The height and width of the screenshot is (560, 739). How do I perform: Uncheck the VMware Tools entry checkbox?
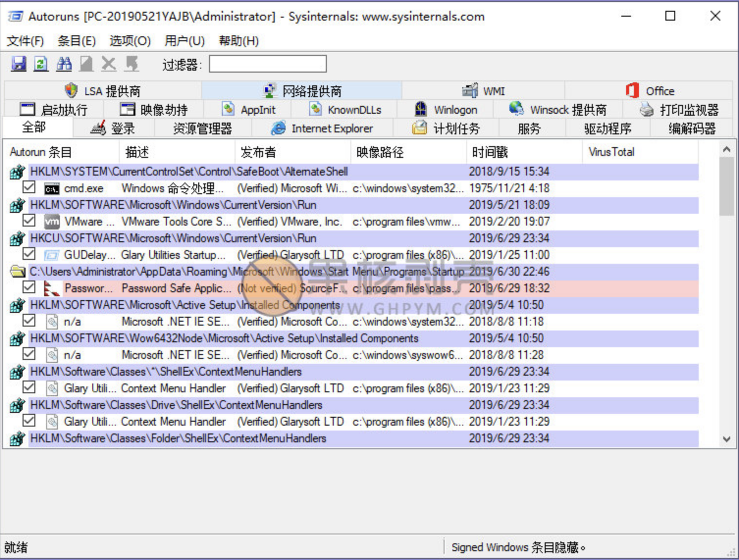[x=29, y=221]
